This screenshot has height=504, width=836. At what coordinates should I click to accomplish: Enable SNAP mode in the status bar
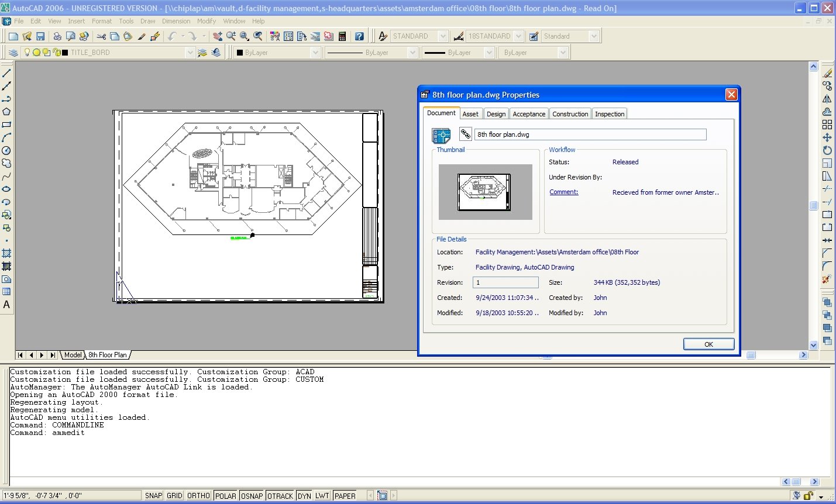pyautogui.click(x=153, y=495)
